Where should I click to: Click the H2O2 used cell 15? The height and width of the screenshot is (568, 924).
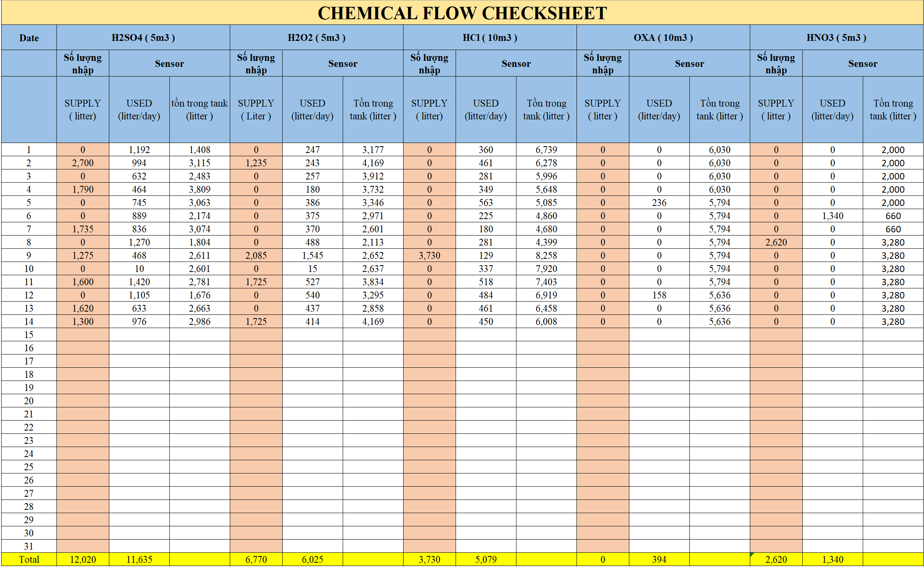(x=313, y=269)
